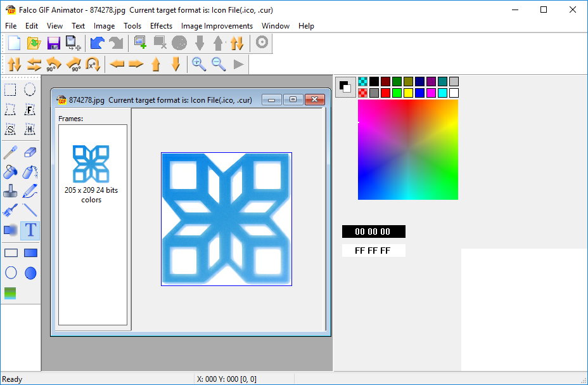Image resolution: width=588 pixels, height=385 pixels.
Task: Select the rectangular selection tool
Action: tap(10, 89)
